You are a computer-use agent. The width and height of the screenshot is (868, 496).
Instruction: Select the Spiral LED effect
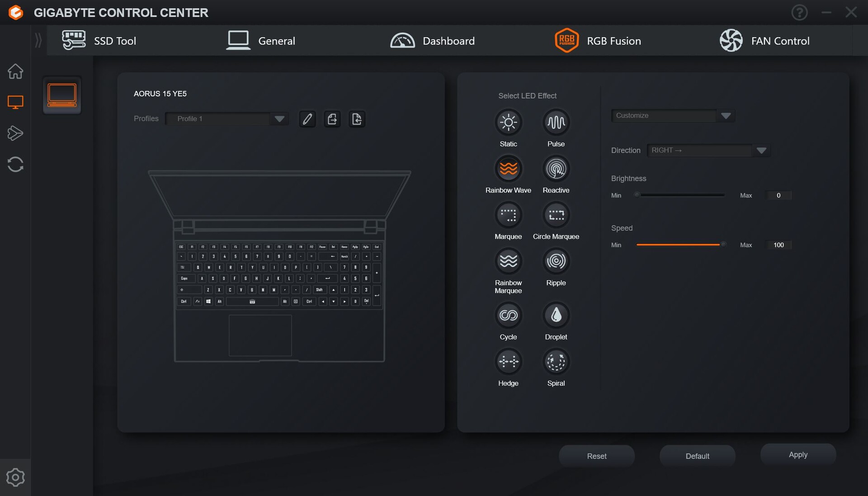pos(556,361)
